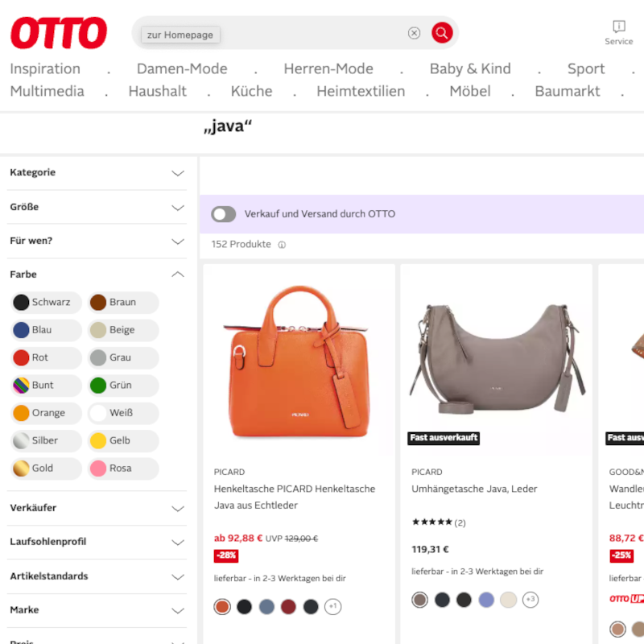Filter by color Braun
The image size is (644, 644).
coord(123,303)
